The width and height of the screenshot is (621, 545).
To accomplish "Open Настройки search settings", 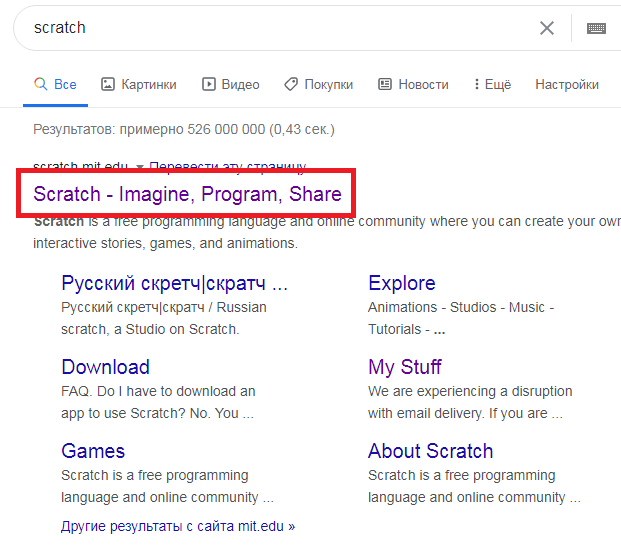I will (567, 84).
